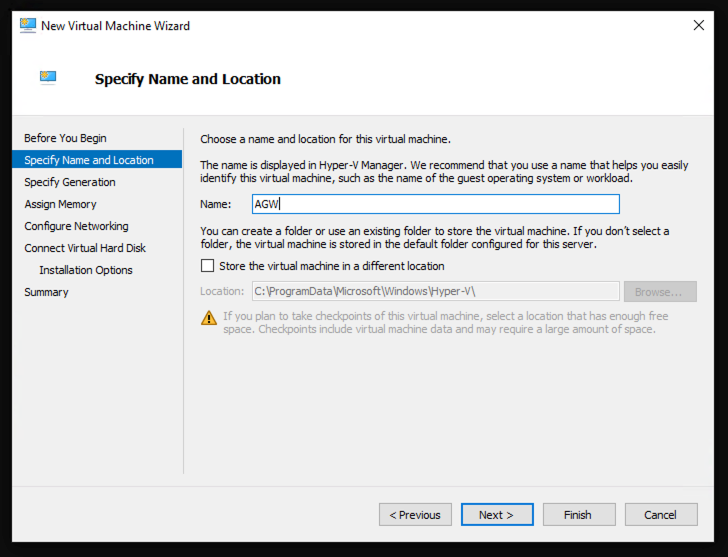This screenshot has width=728, height=557.
Task: Proceed with the Next button
Action: [x=496, y=515]
